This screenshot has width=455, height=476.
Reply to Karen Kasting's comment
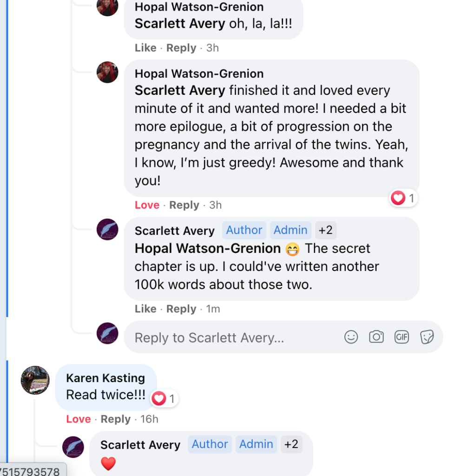click(x=116, y=419)
